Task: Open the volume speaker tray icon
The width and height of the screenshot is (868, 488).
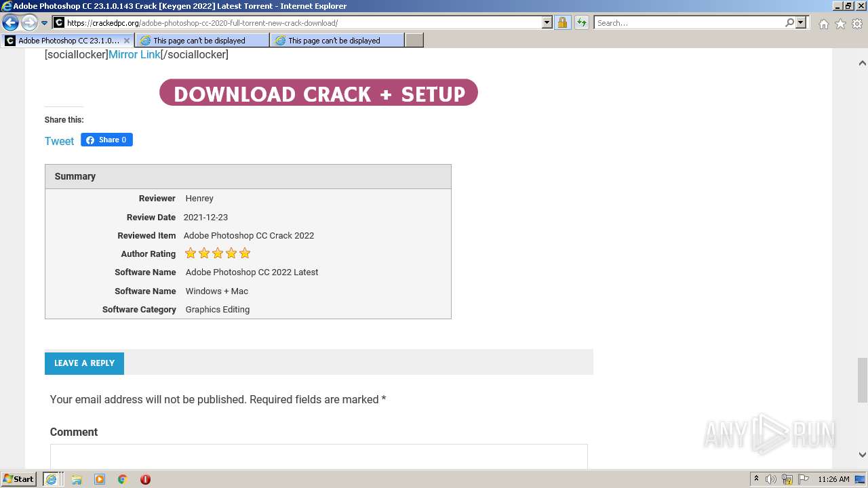Action: point(771,479)
